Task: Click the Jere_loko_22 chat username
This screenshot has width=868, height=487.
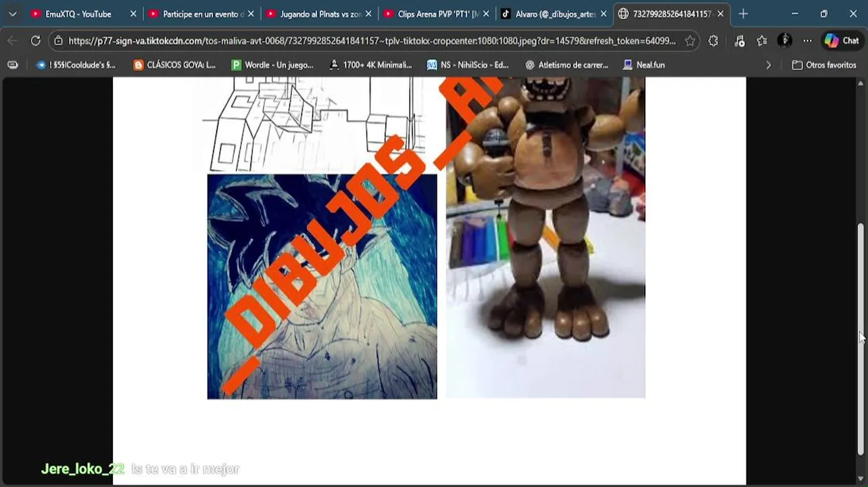Action: coord(82,469)
